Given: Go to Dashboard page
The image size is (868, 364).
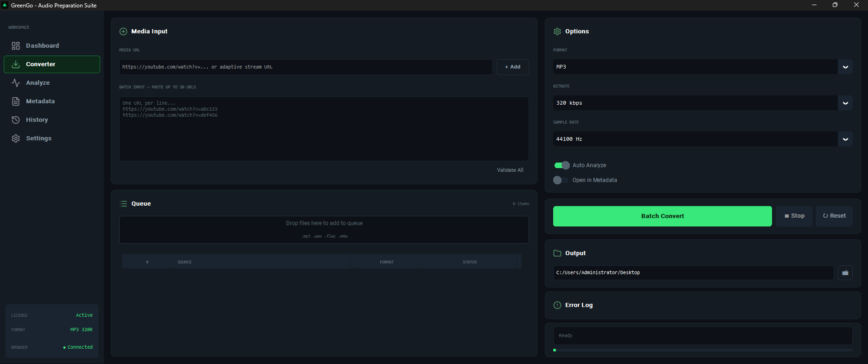Looking at the screenshot, I should click(x=52, y=46).
